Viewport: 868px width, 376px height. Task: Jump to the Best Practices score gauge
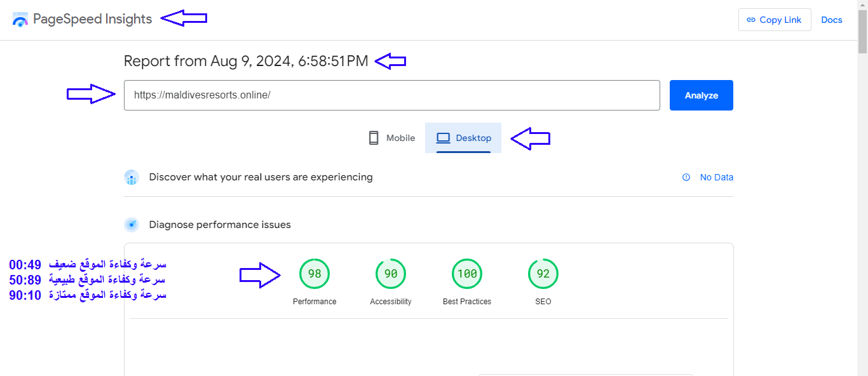tap(467, 274)
